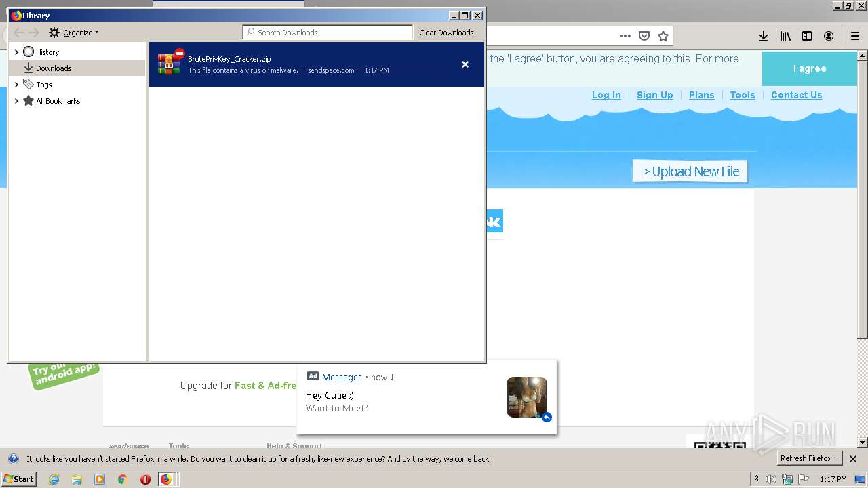Open the Tools link
The image size is (868, 488).
coord(743,95)
